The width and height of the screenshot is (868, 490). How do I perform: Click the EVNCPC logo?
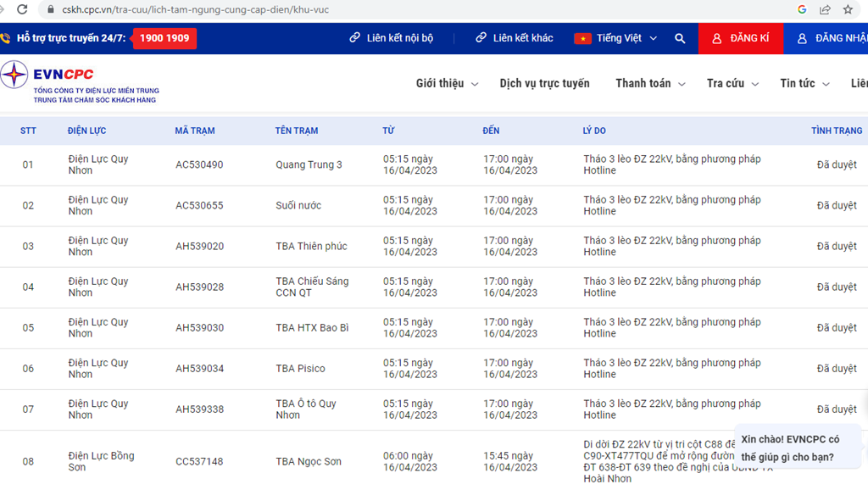[81, 84]
